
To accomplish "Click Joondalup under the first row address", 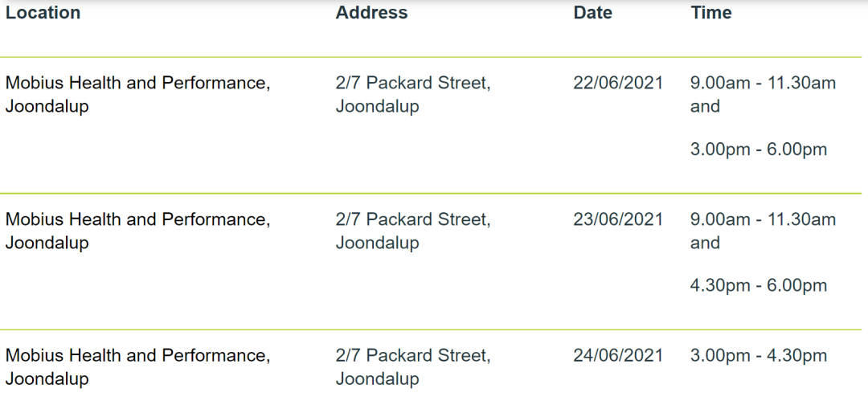I will pyautogui.click(x=378, y=108).
